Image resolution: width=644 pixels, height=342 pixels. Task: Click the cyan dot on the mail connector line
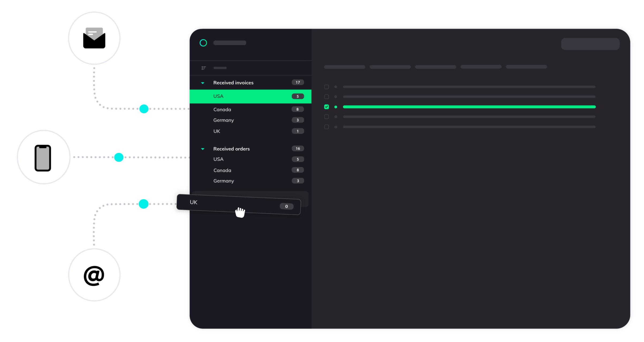pyautogui.click(x=144, y=109)
